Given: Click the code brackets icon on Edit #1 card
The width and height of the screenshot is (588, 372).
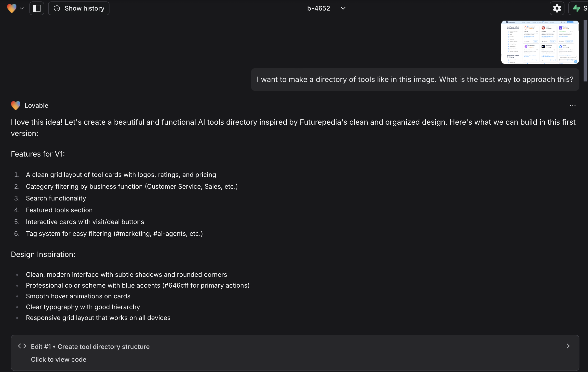Looking at the screenshot, I should pyautogui.click(x=22, y=346).
